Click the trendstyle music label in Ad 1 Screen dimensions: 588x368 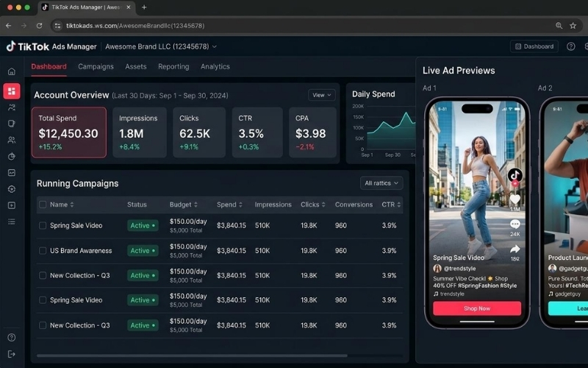point(452,294)
